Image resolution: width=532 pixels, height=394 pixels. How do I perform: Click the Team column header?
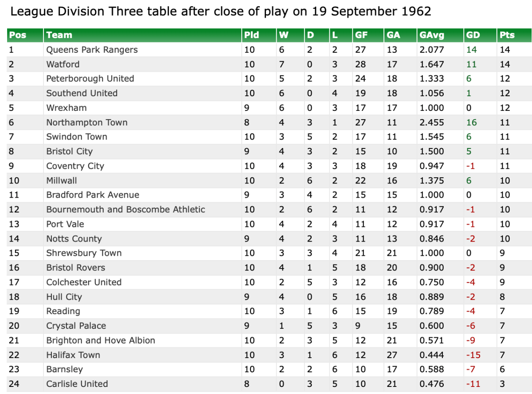(x=59, y=35)
